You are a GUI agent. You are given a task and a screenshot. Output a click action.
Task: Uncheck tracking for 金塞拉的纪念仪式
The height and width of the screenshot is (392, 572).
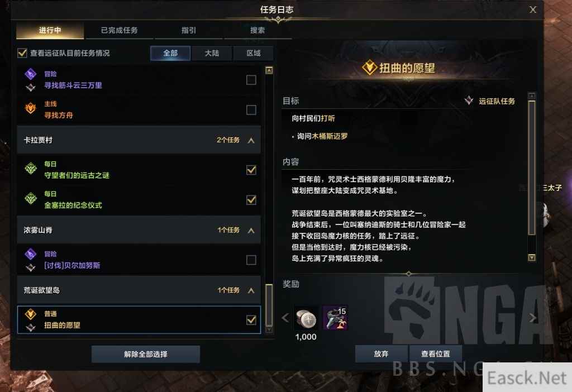click(251, 200)
